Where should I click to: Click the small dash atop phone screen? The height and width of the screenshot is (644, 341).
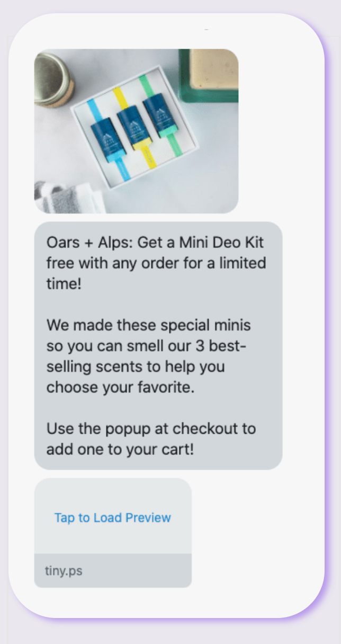pyautogui.click(x=207, y=30)
